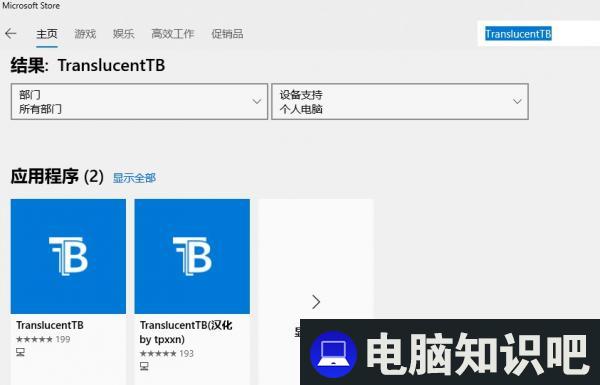Click the TranslucentTB(汉化 by tpxxn) title

point(186,332)
